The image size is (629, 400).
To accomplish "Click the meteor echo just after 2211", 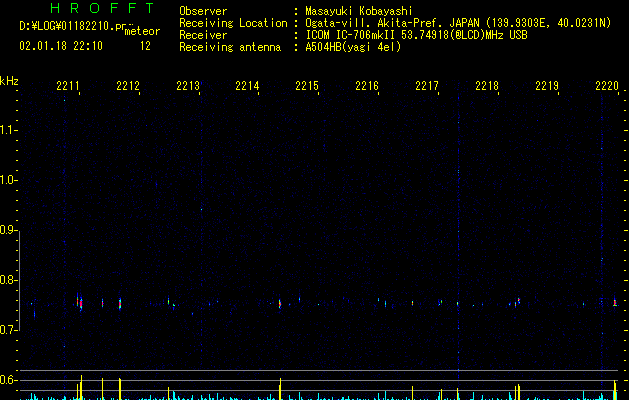I will tap(81, 303).
